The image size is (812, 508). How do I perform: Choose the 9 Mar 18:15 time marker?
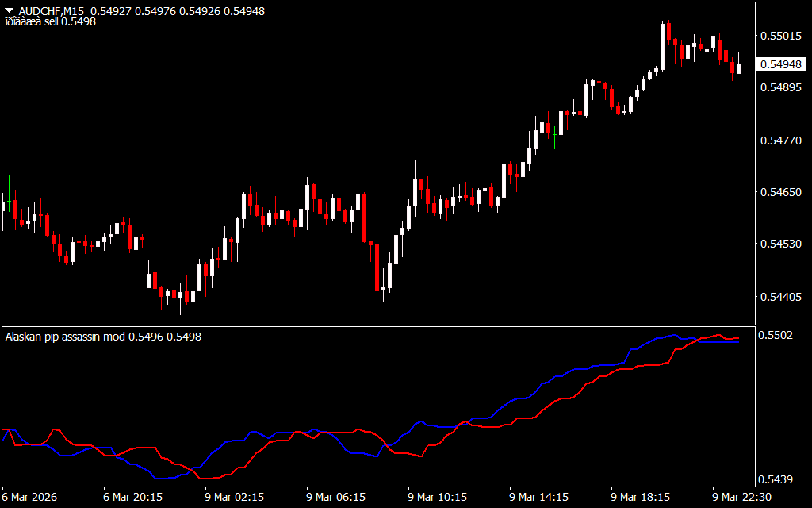pyautogui.click(x=641, y=498)
